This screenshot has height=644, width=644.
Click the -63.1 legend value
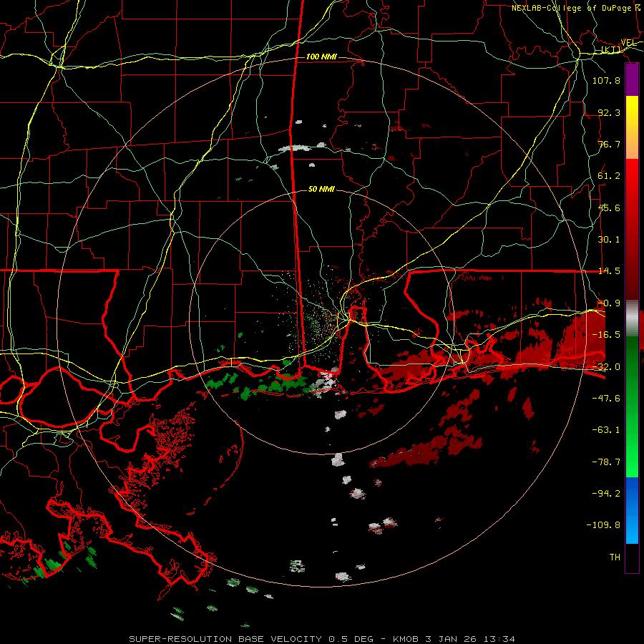pyautogui.click(x=606, y=430)
